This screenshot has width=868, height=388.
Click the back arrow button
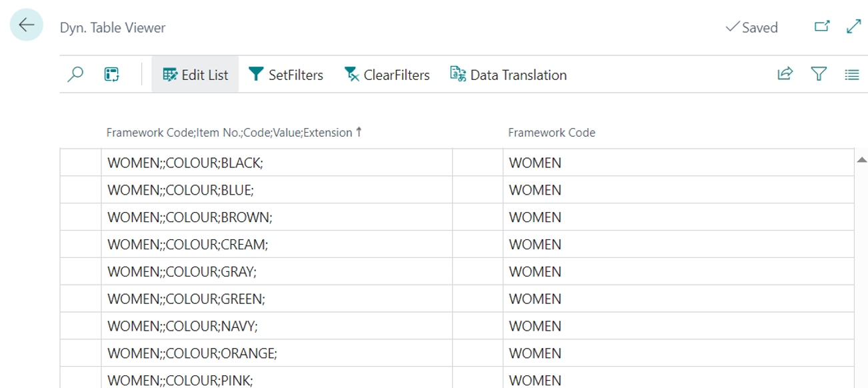[27, 25]
